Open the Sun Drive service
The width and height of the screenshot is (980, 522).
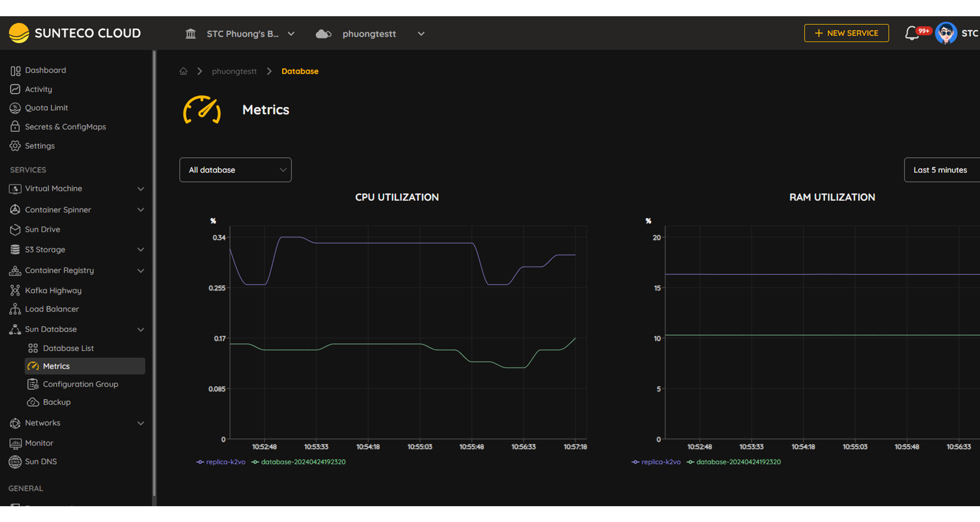coord(42,229)
